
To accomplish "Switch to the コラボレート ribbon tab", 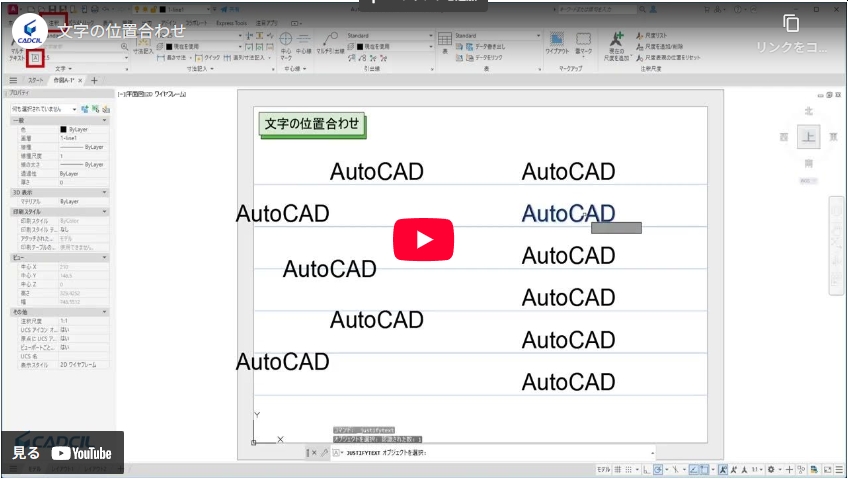I will tap(196, 23).
